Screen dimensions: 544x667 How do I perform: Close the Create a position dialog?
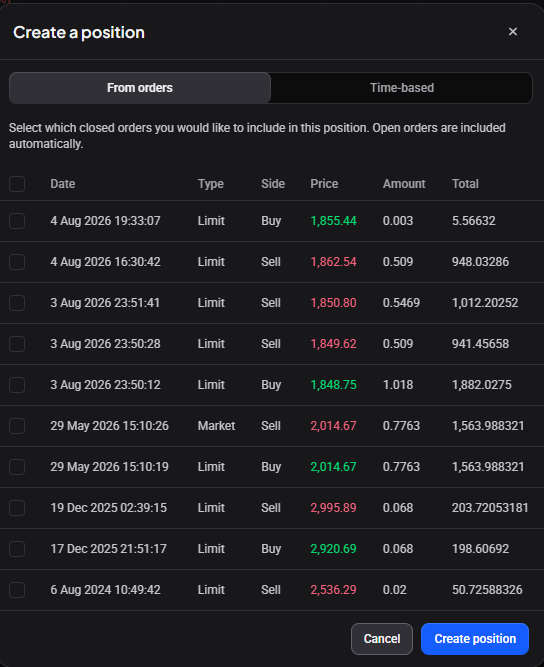pos(513,32)
